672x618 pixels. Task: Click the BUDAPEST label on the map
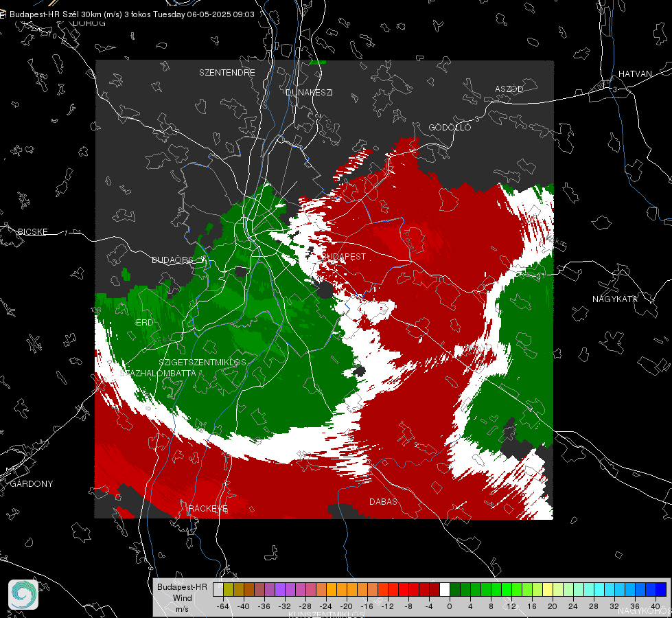[345, 256]
